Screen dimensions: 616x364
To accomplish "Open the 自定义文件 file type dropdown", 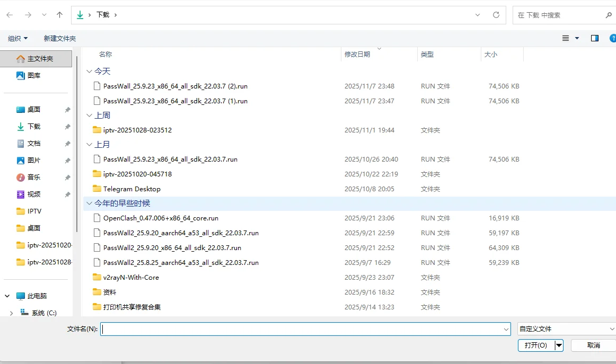I will tap(567, 329).
